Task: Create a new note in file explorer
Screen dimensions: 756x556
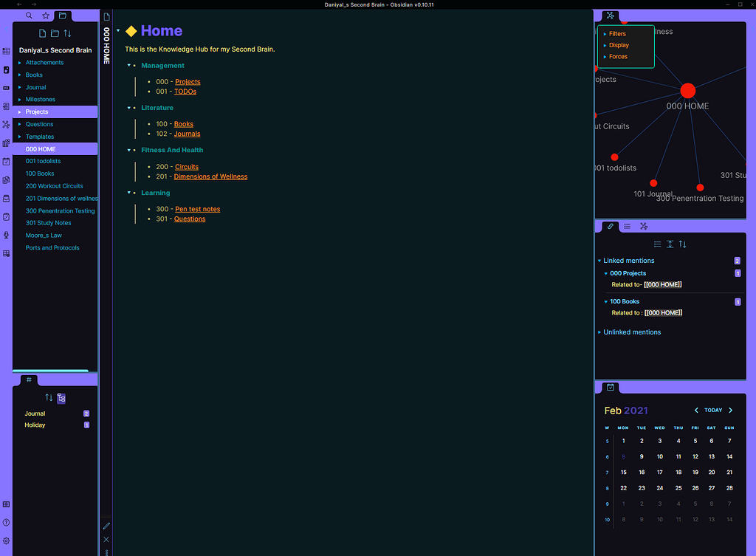Action: [x=42, y=33]
